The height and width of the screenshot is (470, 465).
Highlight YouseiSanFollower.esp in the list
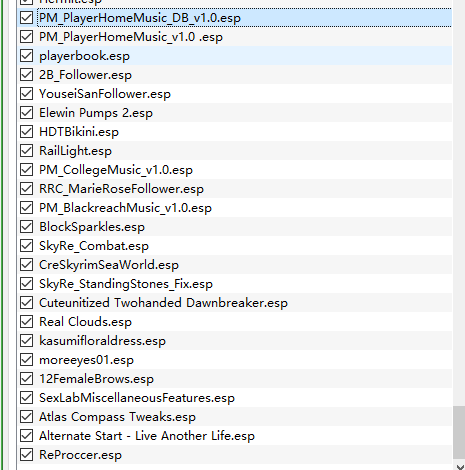(x=105, y=94)
